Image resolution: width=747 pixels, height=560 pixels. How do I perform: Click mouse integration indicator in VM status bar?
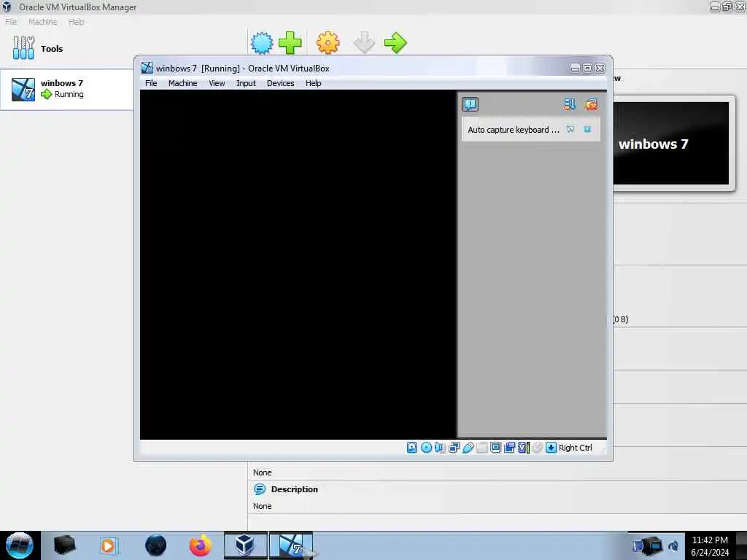[x=538, y=448]
